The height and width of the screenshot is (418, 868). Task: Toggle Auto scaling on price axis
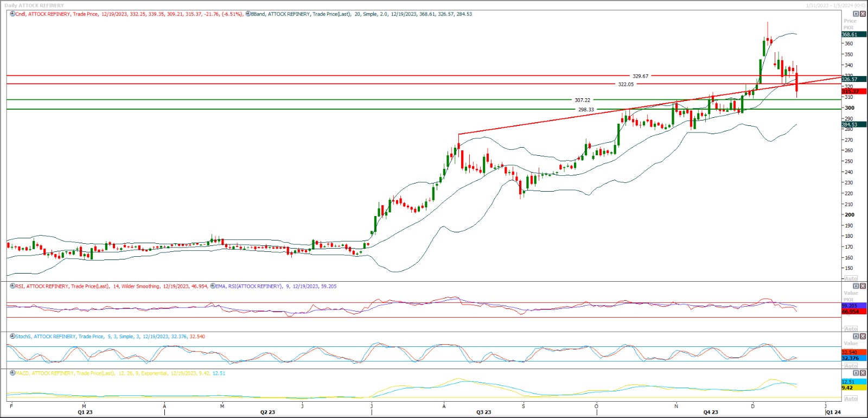coord(851,278)
